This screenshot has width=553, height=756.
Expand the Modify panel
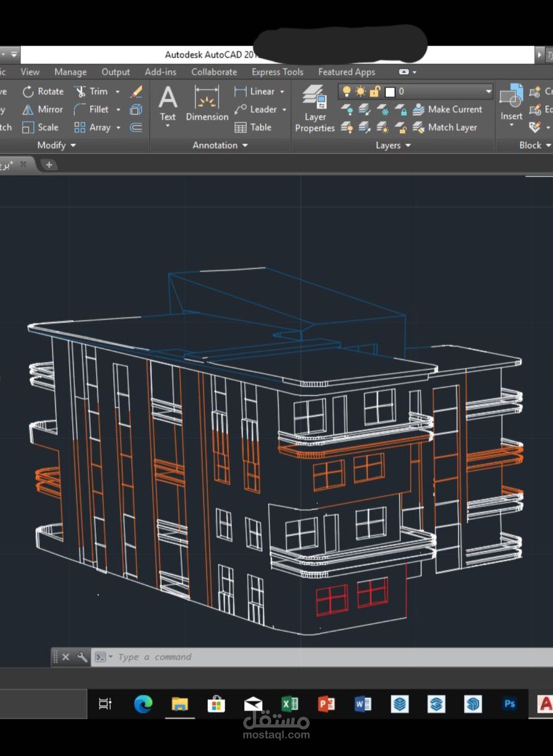[56, 145]
